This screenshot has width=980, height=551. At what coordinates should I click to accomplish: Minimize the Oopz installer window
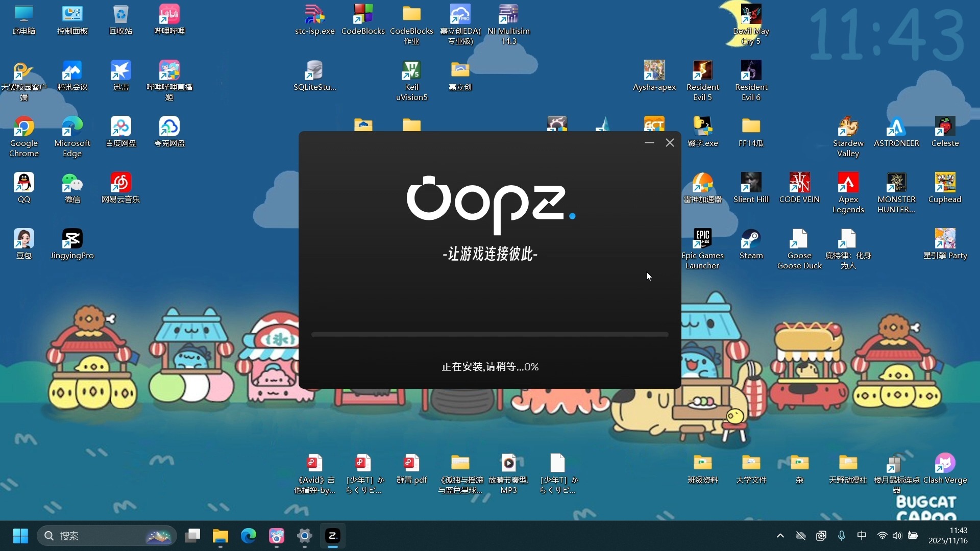point(649,143)
